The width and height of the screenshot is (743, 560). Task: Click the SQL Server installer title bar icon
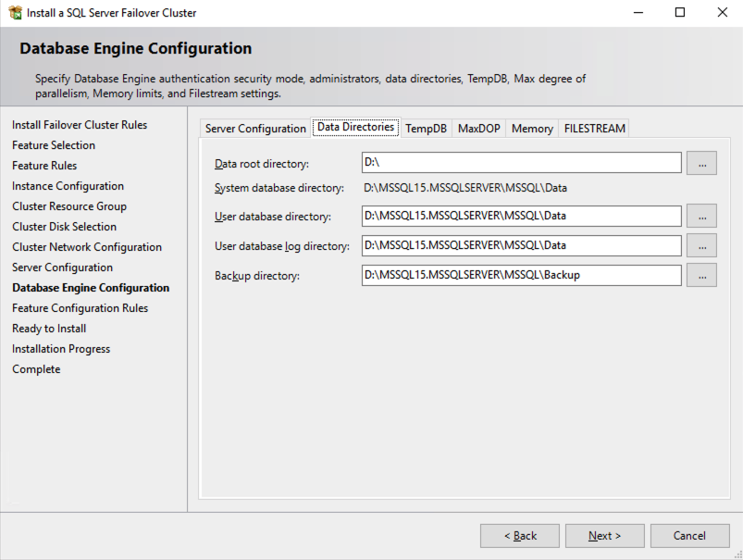tap(15, 13)
